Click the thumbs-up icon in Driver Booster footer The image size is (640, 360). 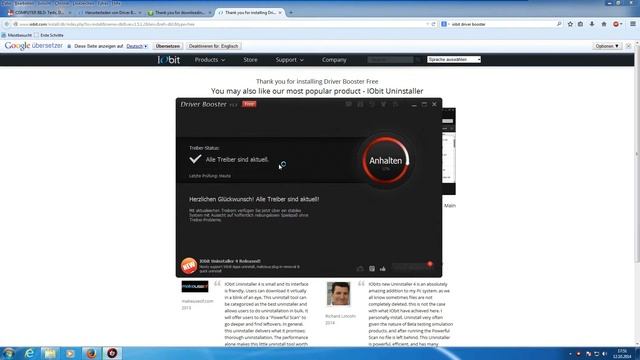pyautogui.click(x=382, y=269)
